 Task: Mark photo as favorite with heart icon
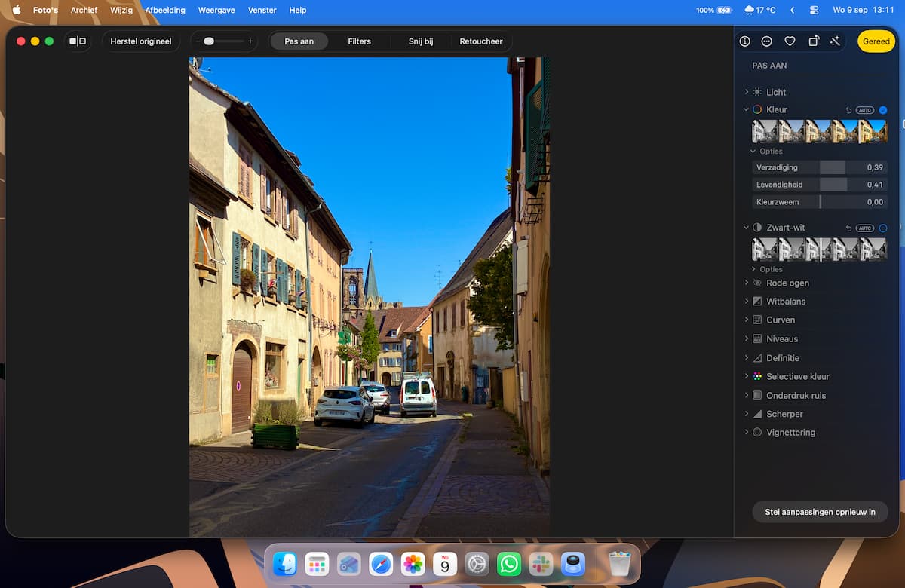[x=790, y=41]
